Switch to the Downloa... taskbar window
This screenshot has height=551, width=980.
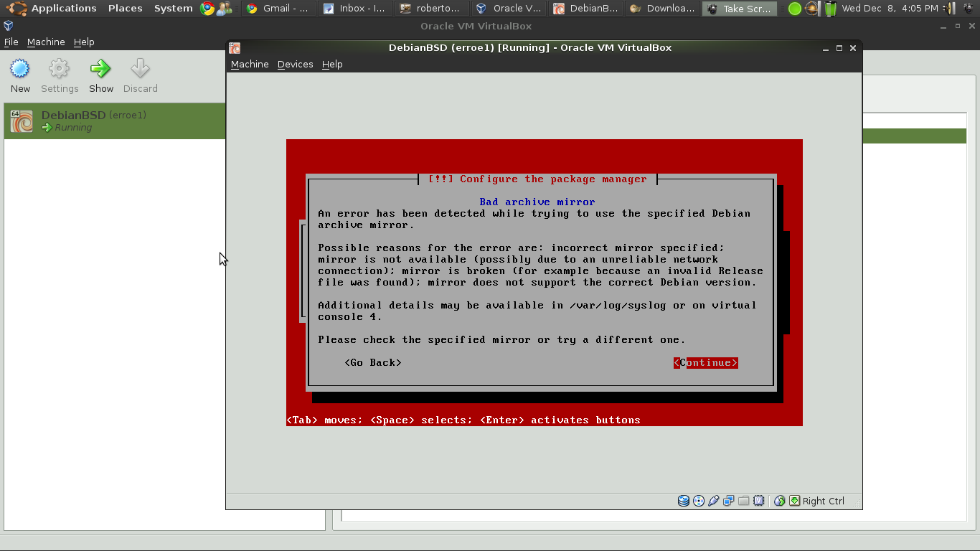[x=662, y=9]
